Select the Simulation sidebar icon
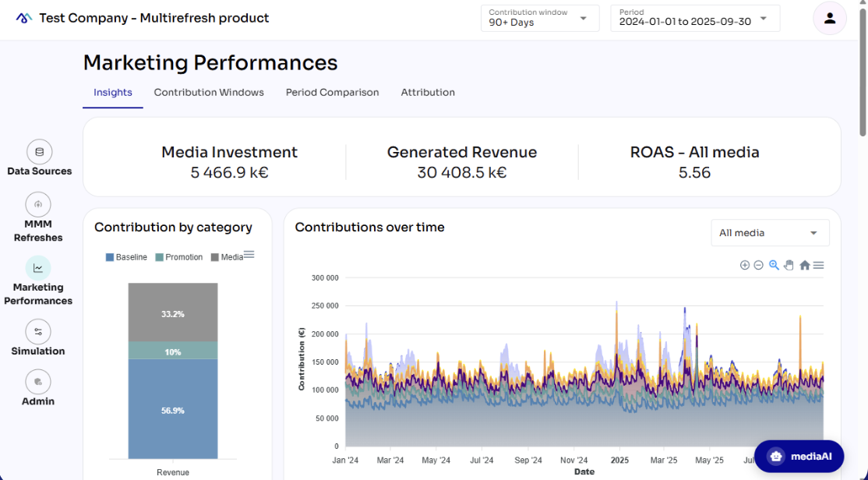Image resolution: width=868 pixels, height=480 pixels. [38, 332]
